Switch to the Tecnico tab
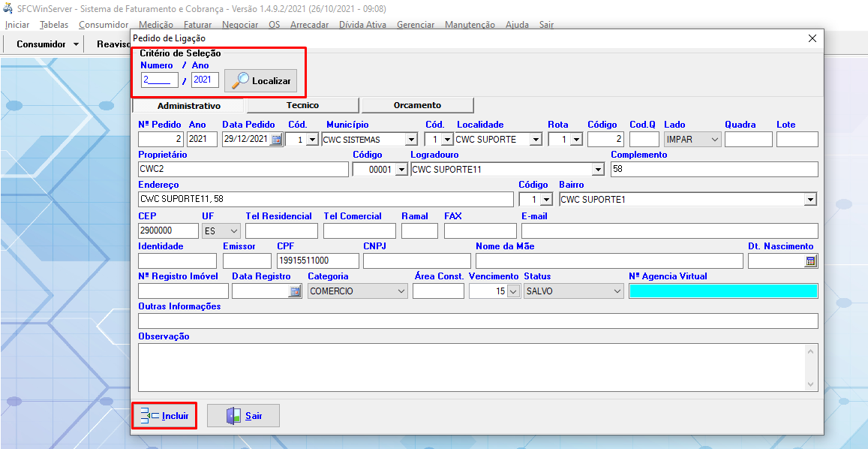Screen dimensions: 868x449 click(302, 106)
